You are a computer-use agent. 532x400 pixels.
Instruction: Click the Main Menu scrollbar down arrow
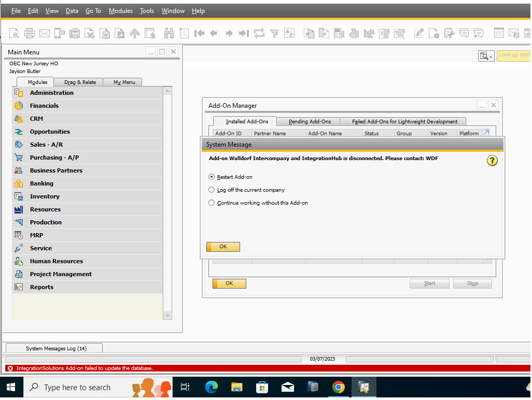(167, 315)
